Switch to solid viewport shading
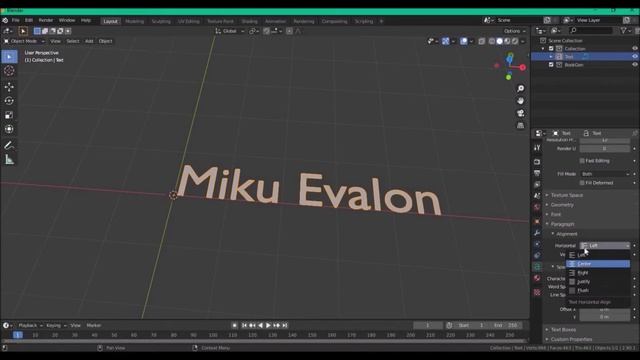 click(500, 41)
